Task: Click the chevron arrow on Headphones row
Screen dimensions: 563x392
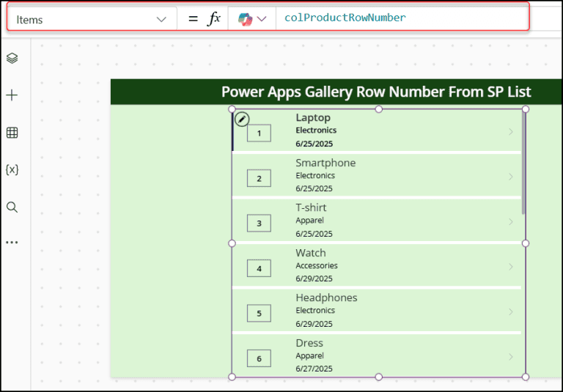Action: (x=510, y=311)
